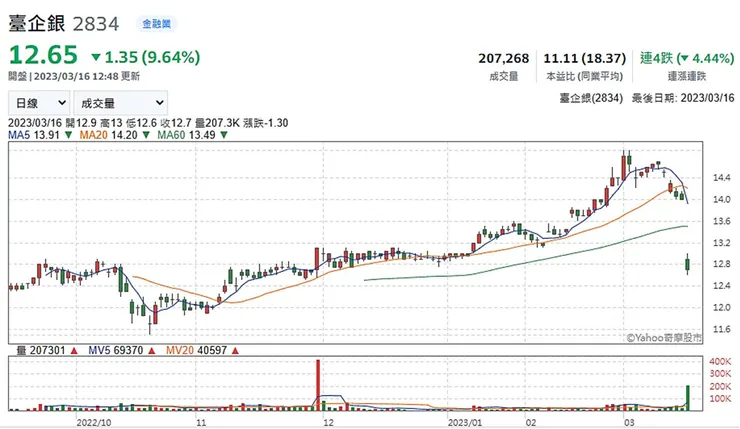The image size is (740, 429).
Task: Click the 成交量 label under 207,268
Action: pos(504,76)
